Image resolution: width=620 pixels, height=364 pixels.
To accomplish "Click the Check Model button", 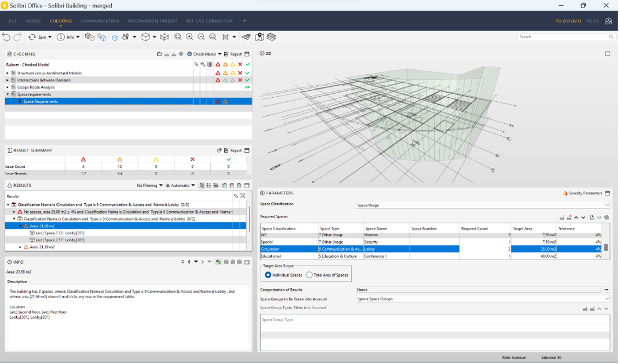I will (202, 54).
